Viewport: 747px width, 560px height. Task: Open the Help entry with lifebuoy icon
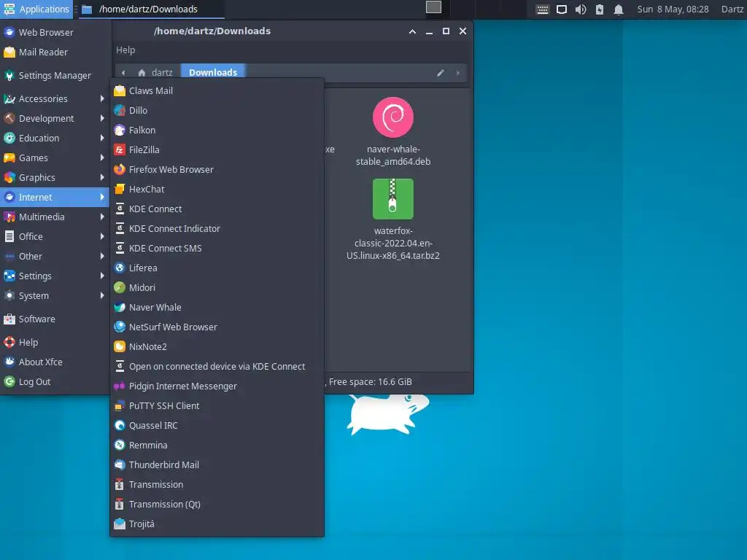click(54, 343)
